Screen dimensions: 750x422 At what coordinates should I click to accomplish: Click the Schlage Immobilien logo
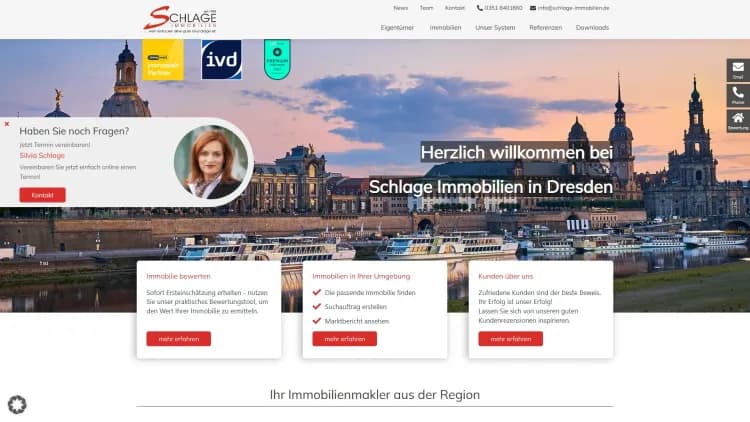pos(180,19)
